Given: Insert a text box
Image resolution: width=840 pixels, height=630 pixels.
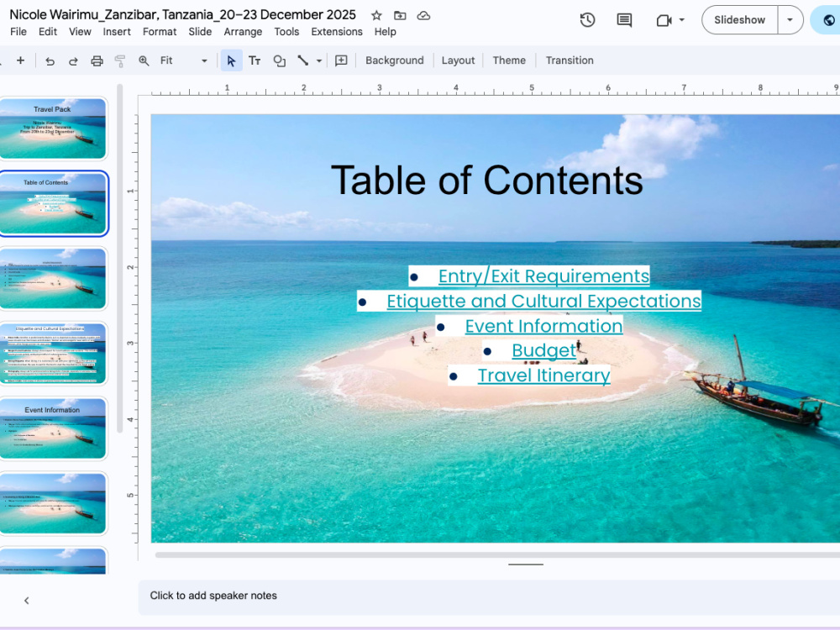Looking at the screenshot, I should pyautogui.click(x=255, y=60).
